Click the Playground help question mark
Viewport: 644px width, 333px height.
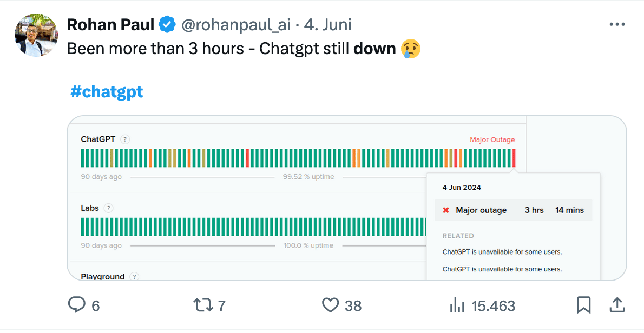point(135,276)
